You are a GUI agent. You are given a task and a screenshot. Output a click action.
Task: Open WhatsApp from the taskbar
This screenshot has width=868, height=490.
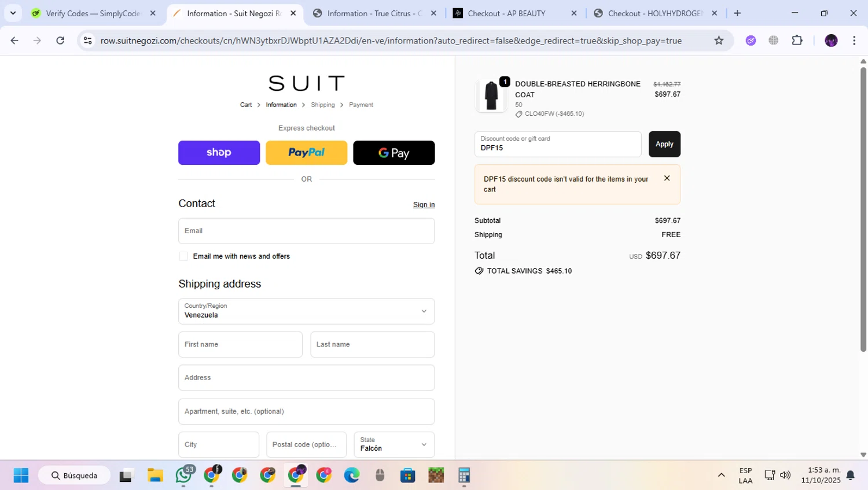(184, 476)
